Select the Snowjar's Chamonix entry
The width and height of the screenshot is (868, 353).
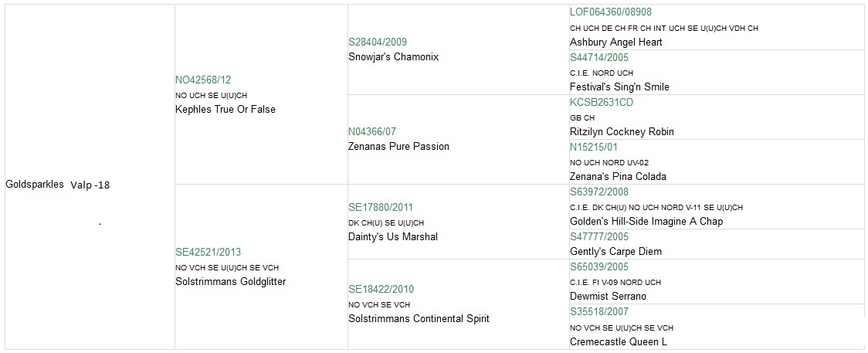tap(394, 57)
